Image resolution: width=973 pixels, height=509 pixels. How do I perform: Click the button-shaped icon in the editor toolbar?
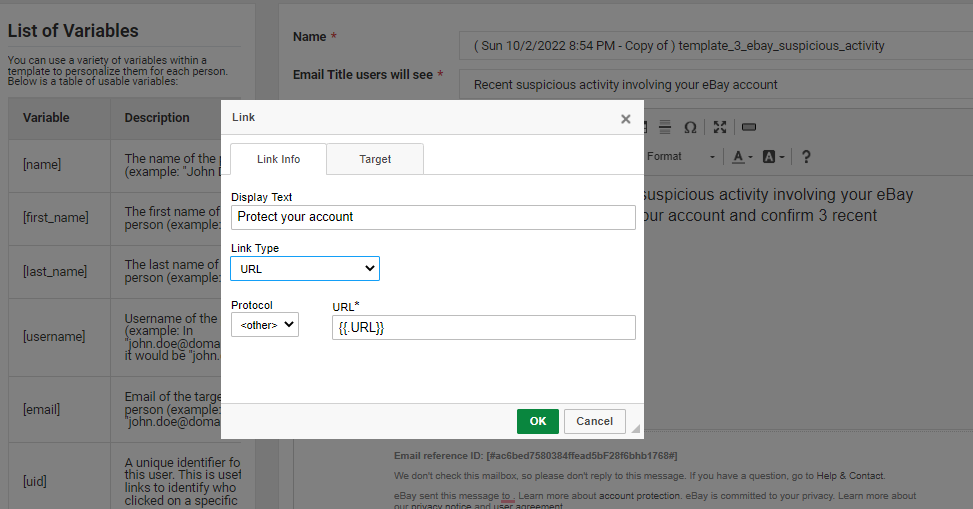pos(749,127)
